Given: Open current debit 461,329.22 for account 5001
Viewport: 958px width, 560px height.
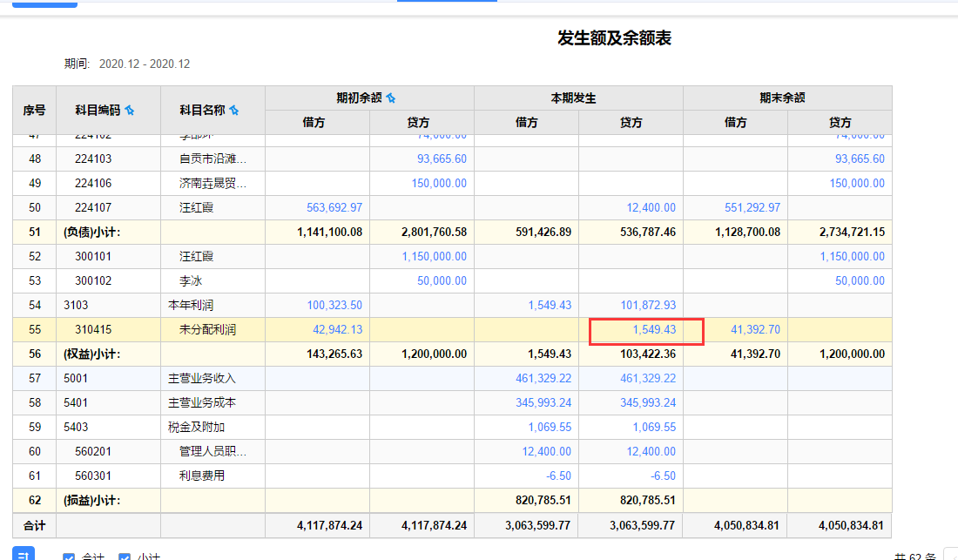Looking at the screenshot, I should tap(543, 379).
